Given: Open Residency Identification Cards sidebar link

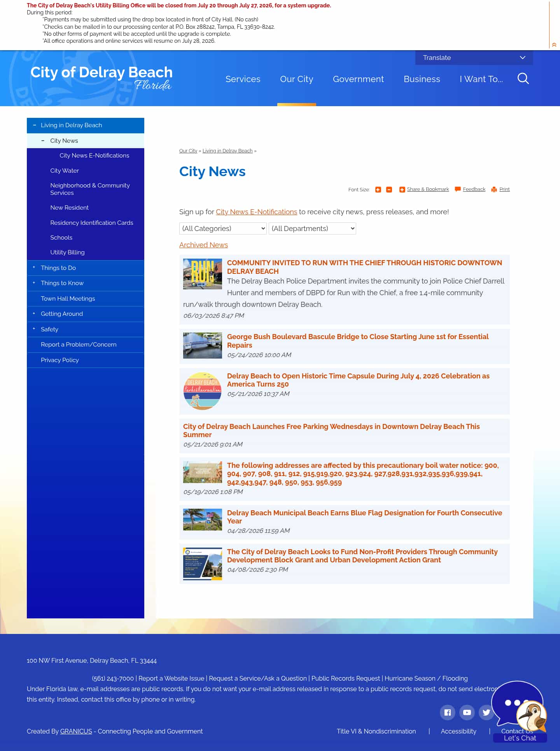Looking at the screenshot, I should (91, 223).
